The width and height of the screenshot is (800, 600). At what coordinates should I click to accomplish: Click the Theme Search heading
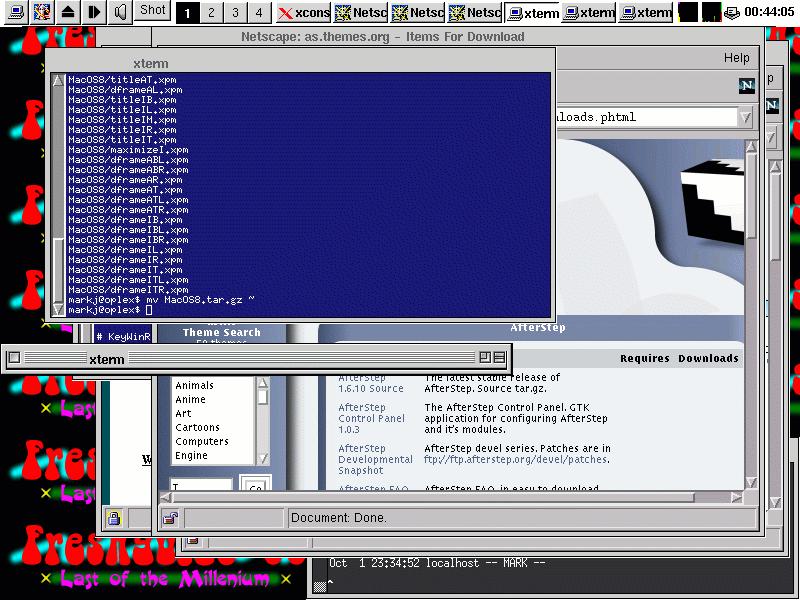221,332
